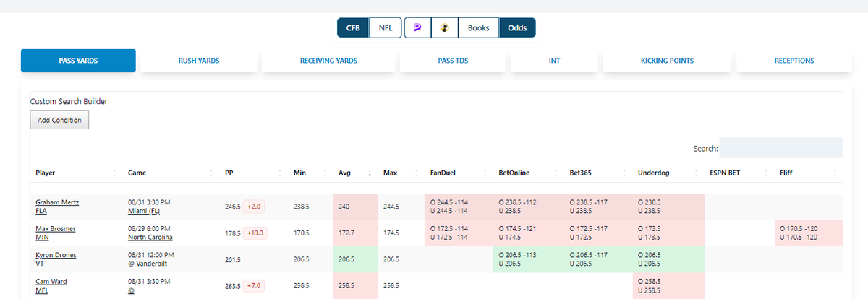Focus the table Search input field
Viewport: 868px width, 299px height.
781,148
